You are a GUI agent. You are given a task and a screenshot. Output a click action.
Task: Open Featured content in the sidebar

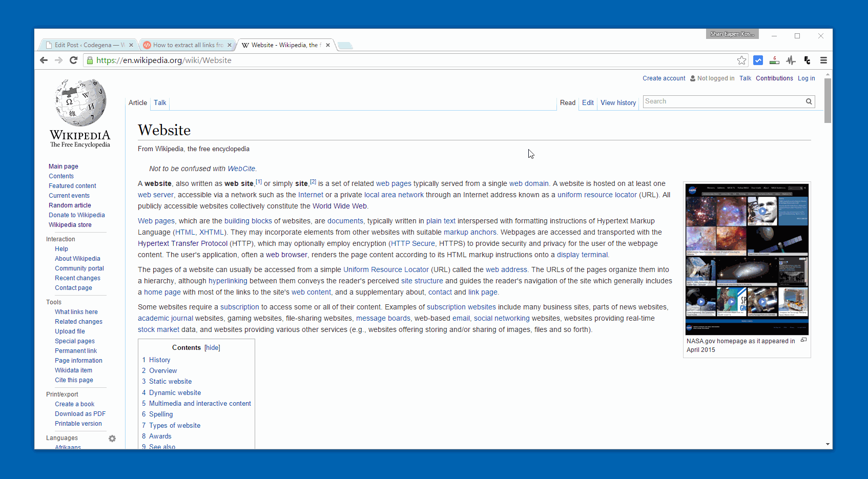72,186
